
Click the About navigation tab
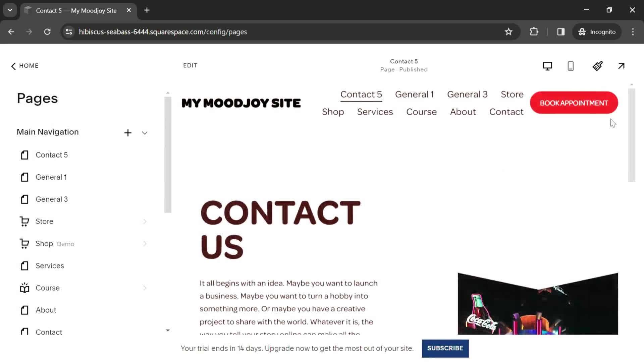pos(463,111)
